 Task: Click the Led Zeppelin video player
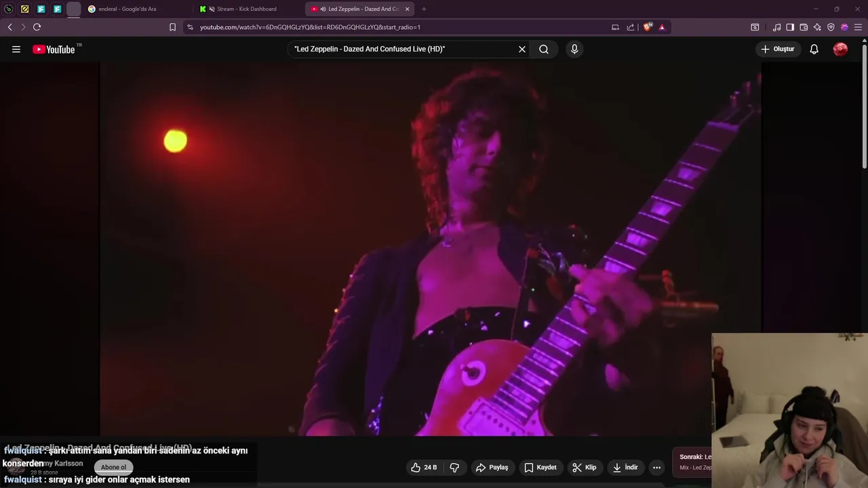[x=431, y=249]
